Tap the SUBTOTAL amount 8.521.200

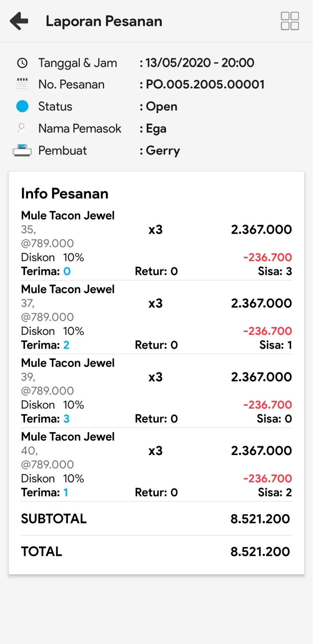[x=260, y=519]
